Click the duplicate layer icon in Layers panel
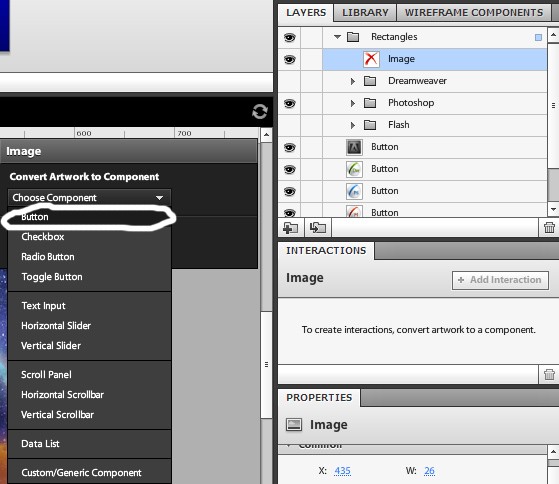Image resolution: width=559 pixels, height=484 pixels. pyautogui.click(x=318, y=227)
